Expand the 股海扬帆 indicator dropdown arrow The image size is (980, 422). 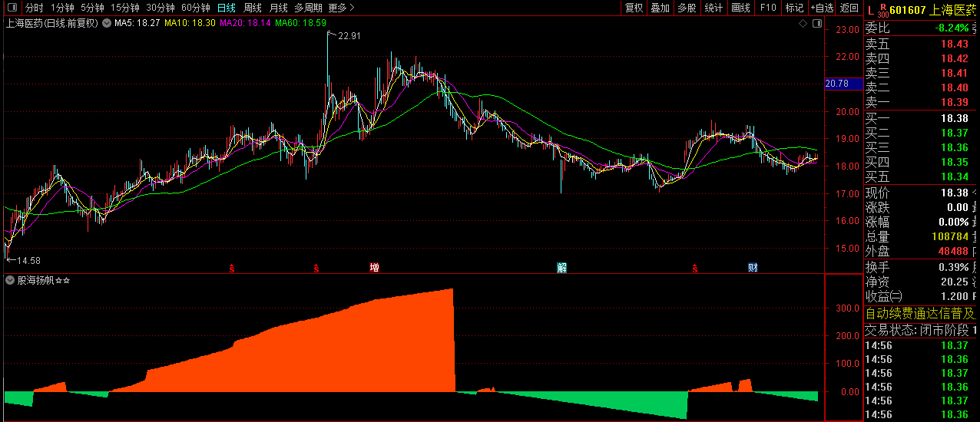[x=10, y=280]
